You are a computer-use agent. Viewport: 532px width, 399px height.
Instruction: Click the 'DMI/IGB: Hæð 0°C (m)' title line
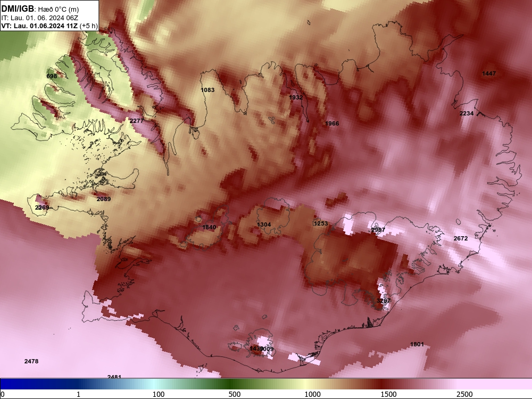40,9
